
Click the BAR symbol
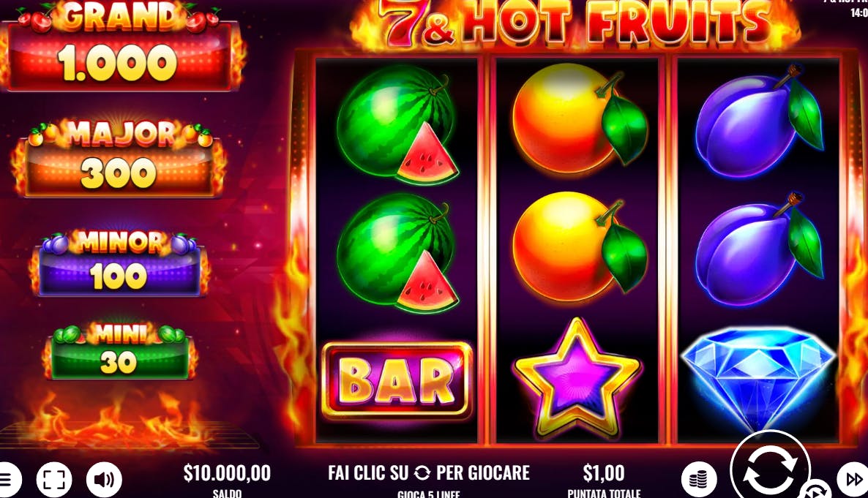tap(397, 380)
